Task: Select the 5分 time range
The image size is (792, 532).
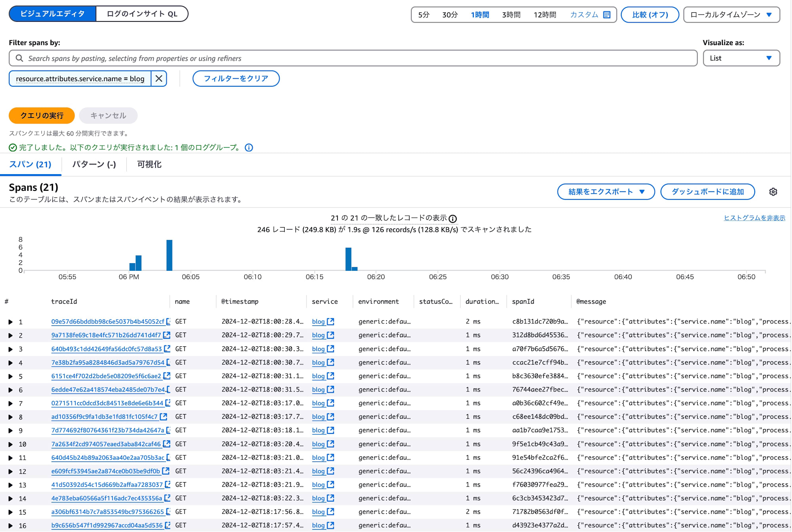Action: pyautogui.click(x=424, y=15)
